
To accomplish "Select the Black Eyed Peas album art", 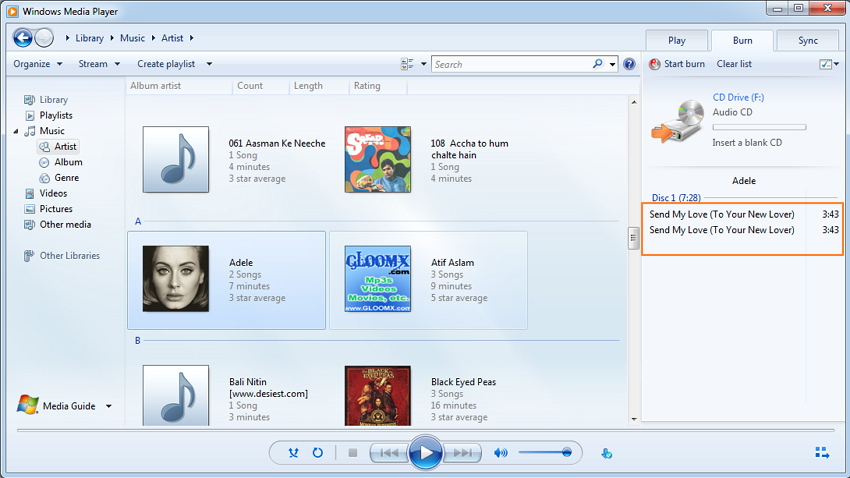I will point(378,396).
